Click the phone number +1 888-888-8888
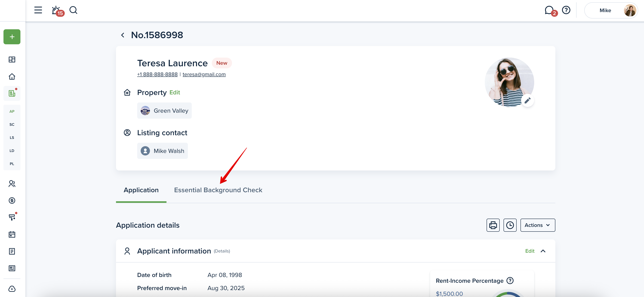The image size is (644, 297). click(x=157, y=74)
